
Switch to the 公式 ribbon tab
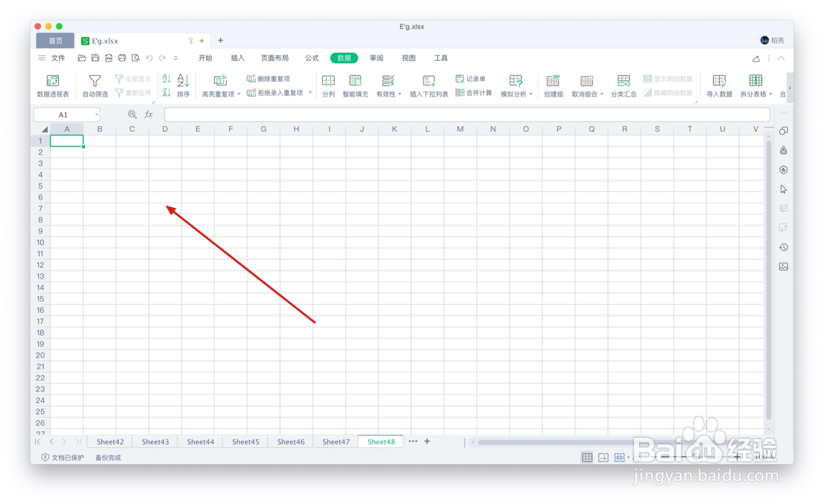point(312,58)
